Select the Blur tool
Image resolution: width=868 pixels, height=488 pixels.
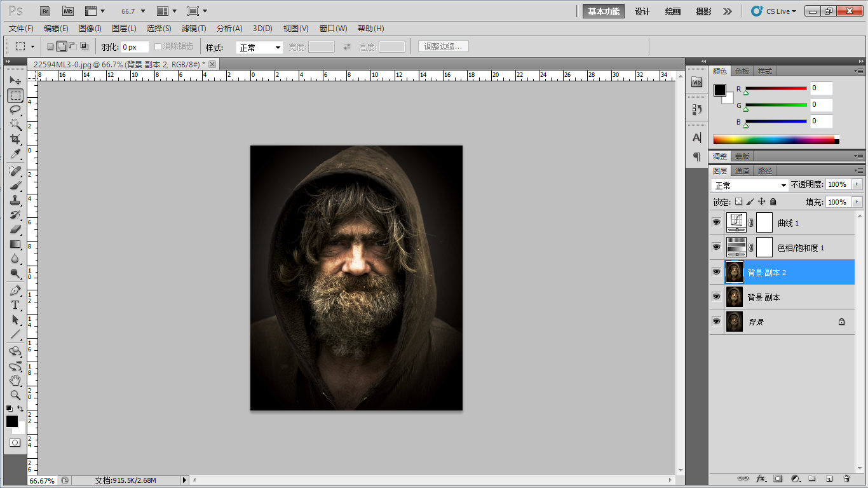15,259
